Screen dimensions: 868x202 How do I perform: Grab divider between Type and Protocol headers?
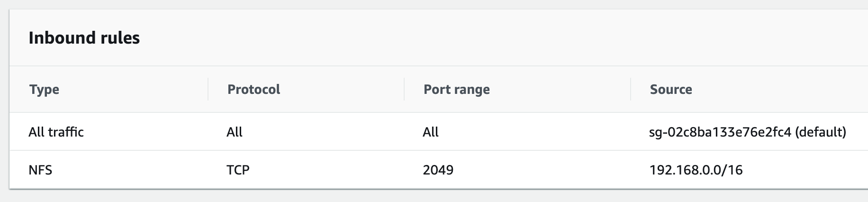(x=208, y=90)
